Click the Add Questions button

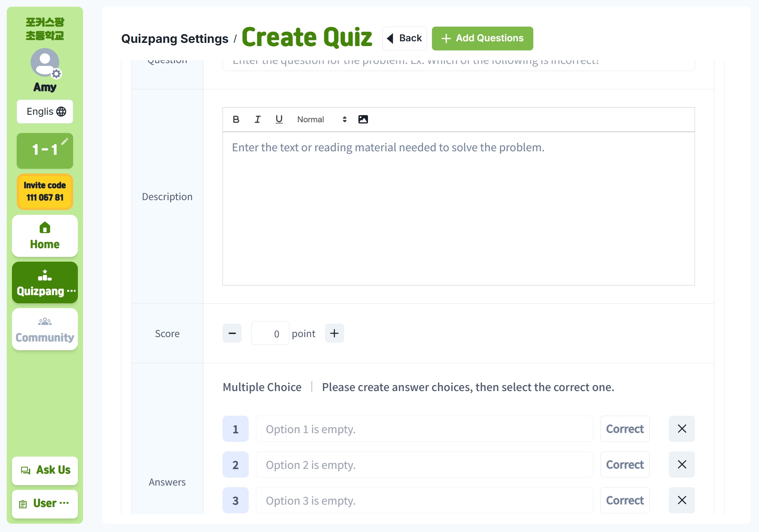click(482, 39)
